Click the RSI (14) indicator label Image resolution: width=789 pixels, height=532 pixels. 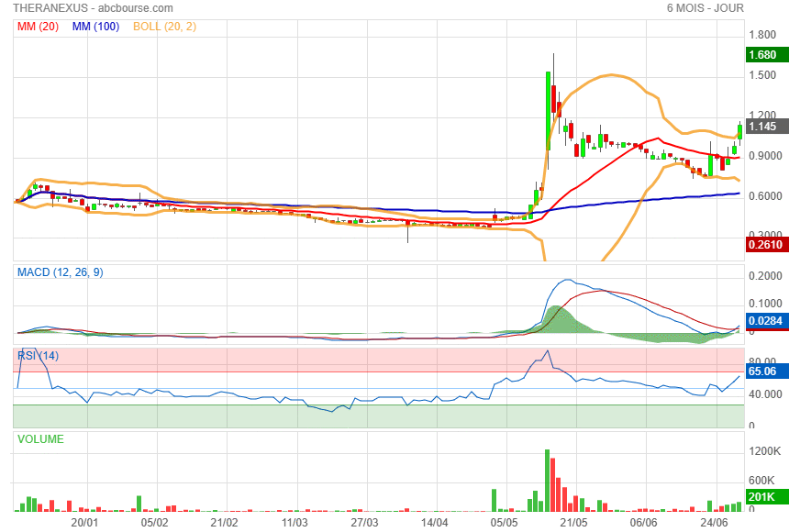point(39,356)
